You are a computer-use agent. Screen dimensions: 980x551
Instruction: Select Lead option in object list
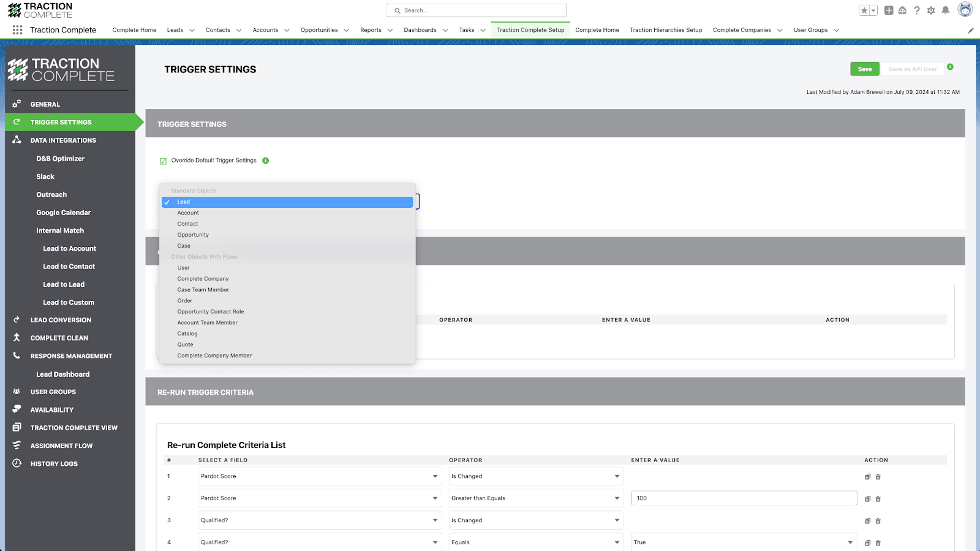pos(287,202)
